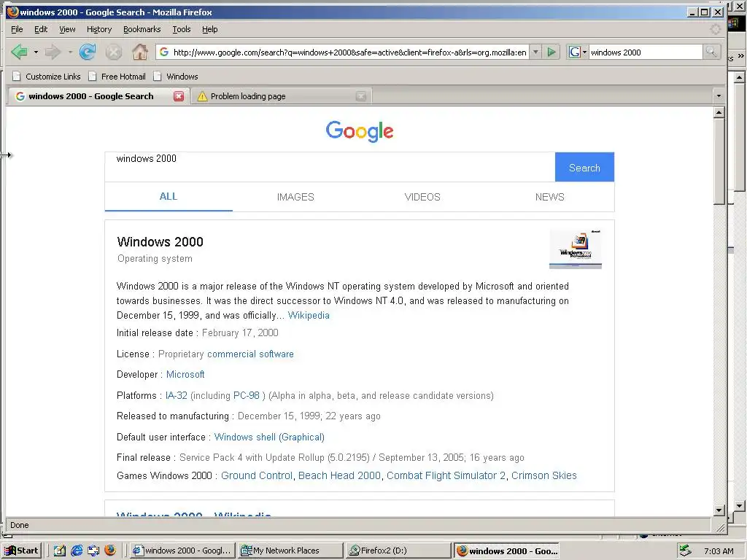Select the ALL results tab
747x560 pixels.
169,197
